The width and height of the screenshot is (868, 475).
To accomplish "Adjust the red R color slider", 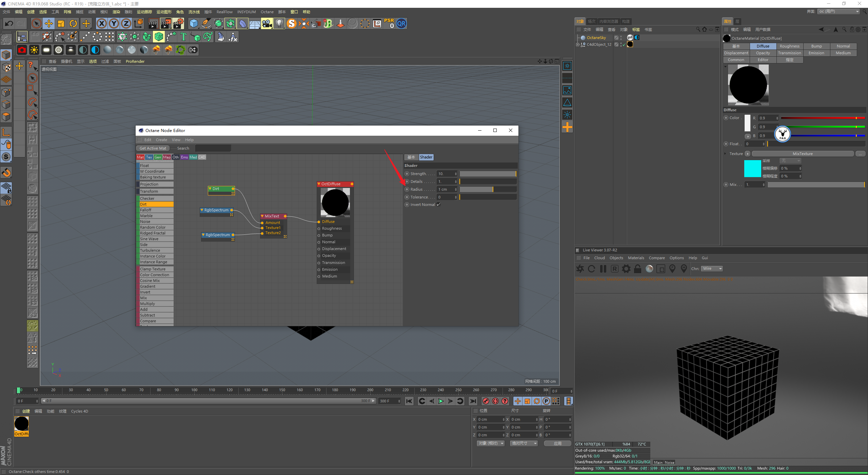I will (x=823, y=118).
